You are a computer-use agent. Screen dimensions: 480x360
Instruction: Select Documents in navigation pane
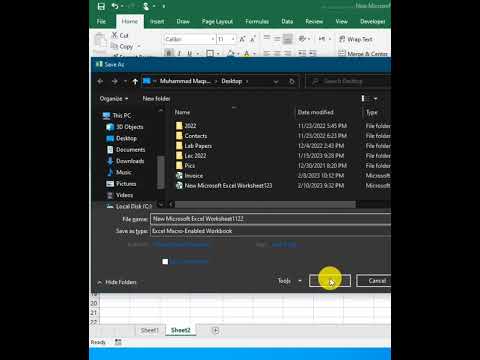pyautogui.click(x=126, y=150)
